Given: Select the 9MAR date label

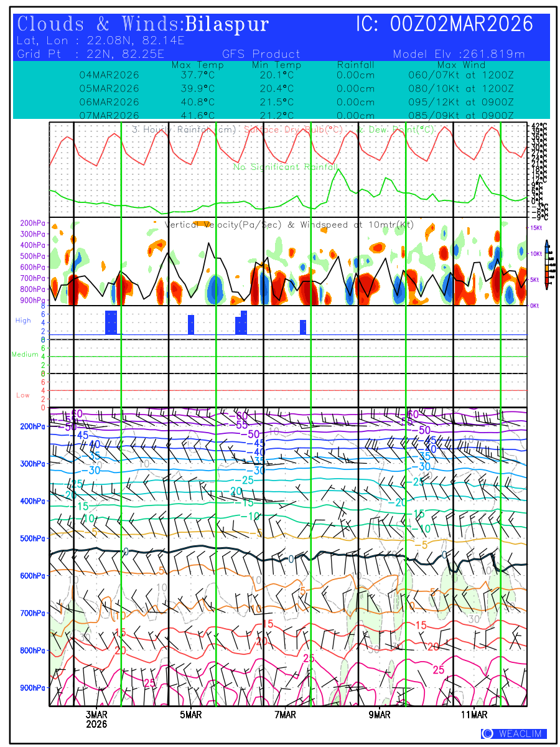Looking at the screenshot, I should [x=380, y=715].
